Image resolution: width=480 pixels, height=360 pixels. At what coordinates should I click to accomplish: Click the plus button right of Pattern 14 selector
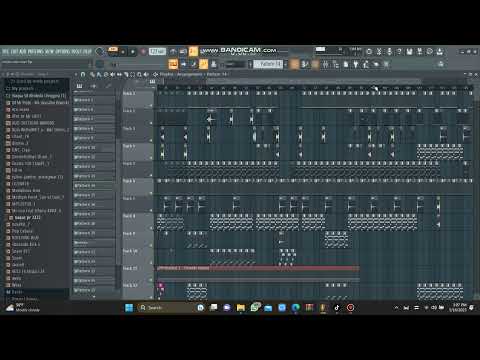(286, 64)
